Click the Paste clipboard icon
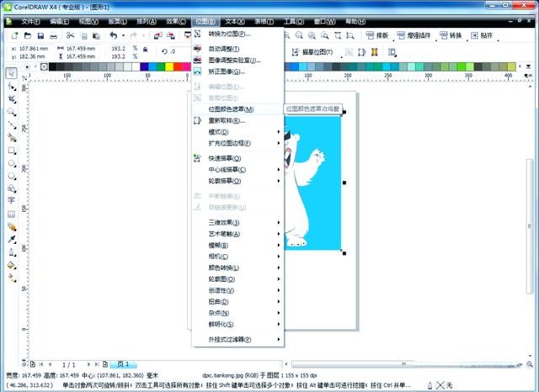 (96, 35)
